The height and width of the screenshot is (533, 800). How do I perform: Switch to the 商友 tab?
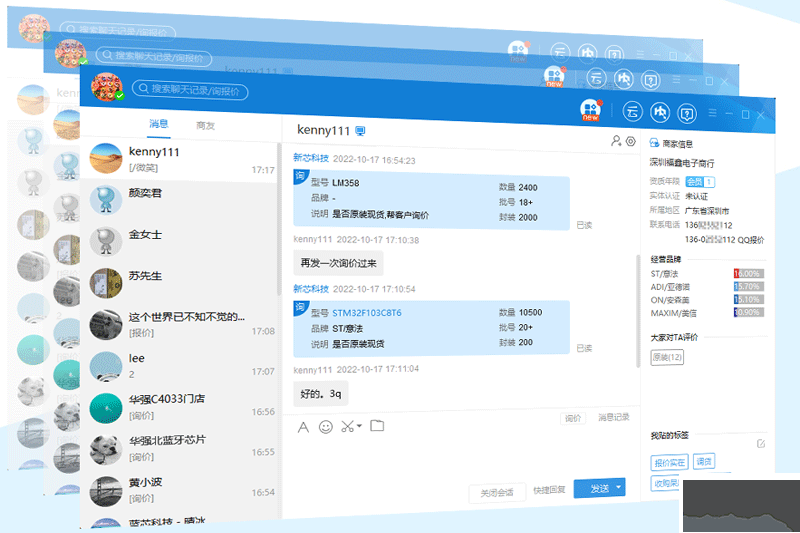coord(206,125)
